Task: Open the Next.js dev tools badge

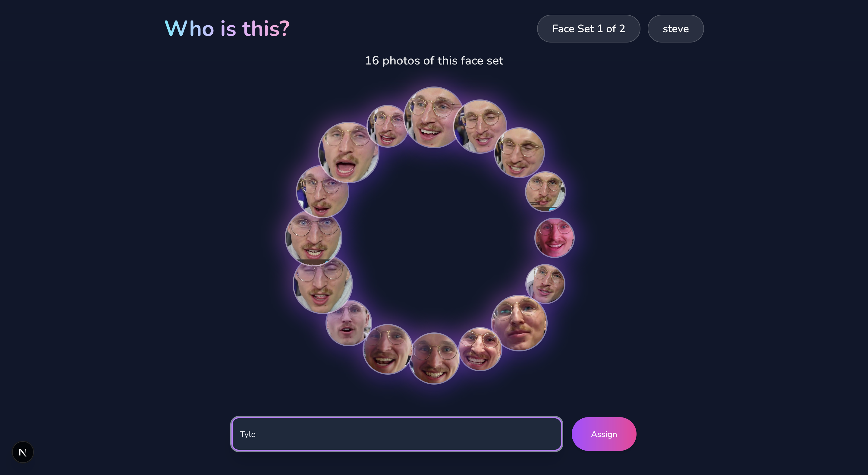Action: click(23, 452)
